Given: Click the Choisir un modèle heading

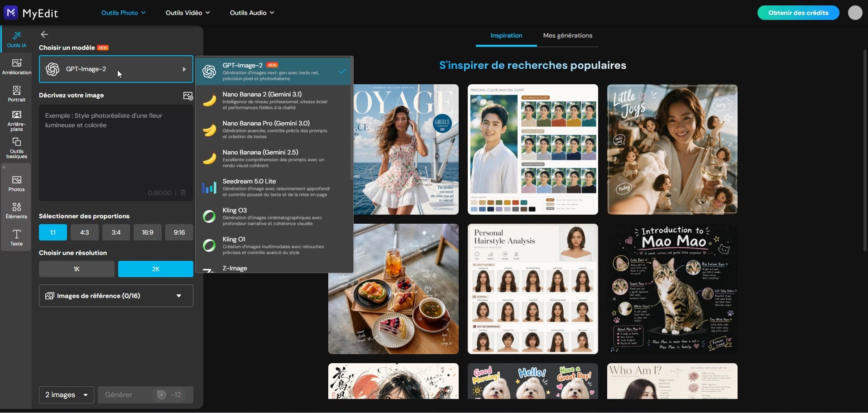Looking at the screenshot, I should [x=67, y=48].
